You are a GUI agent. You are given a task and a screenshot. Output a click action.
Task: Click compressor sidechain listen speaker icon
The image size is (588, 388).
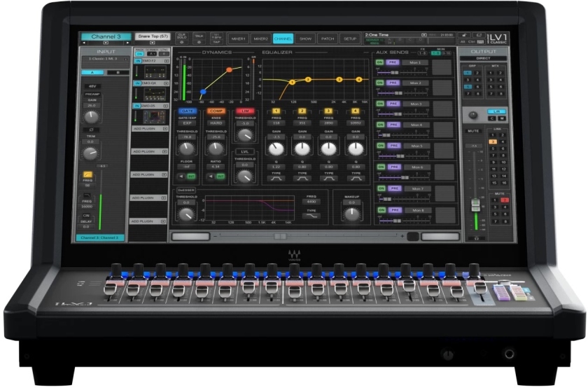pos(211,176)
